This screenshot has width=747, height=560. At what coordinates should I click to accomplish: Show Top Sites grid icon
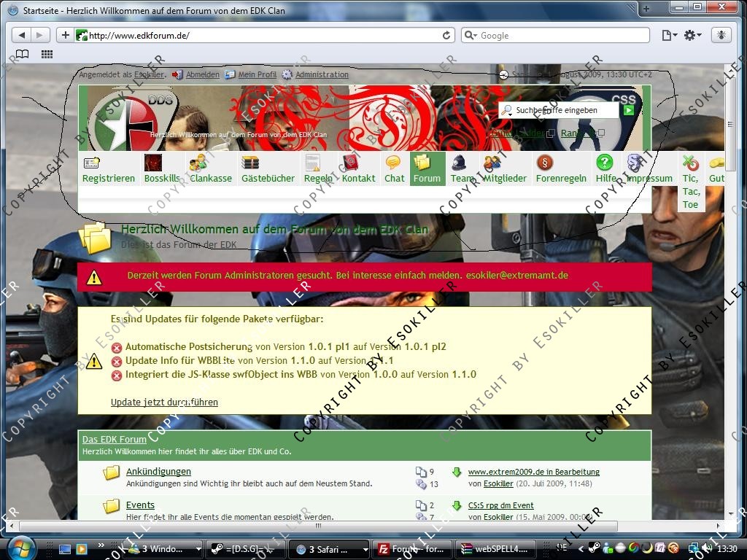point(47,55)
